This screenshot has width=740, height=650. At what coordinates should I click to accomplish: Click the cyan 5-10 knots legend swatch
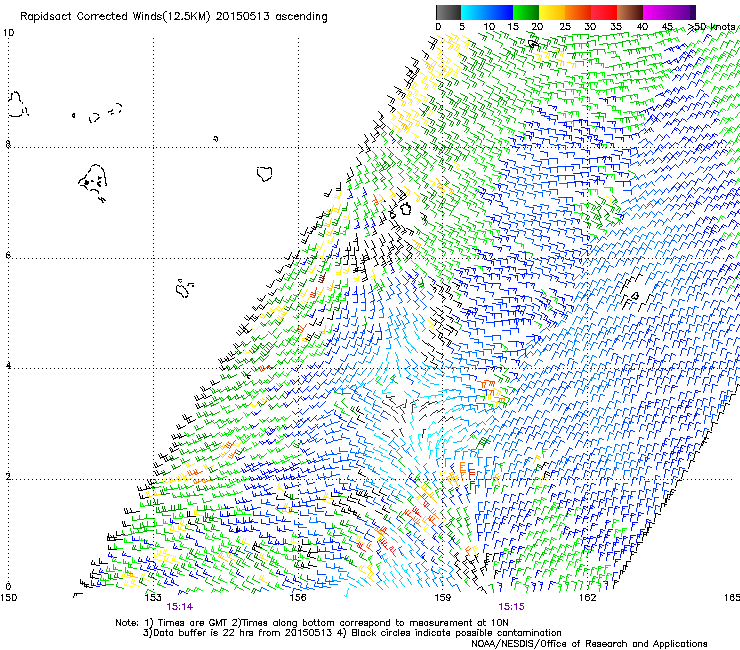pos(474,12)
